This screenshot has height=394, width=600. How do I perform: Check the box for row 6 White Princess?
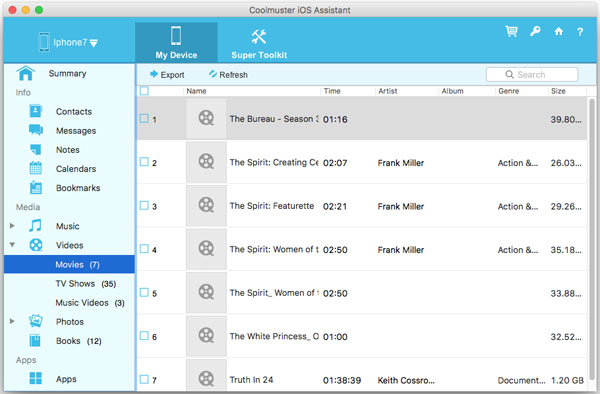click(x=144, y=336)
